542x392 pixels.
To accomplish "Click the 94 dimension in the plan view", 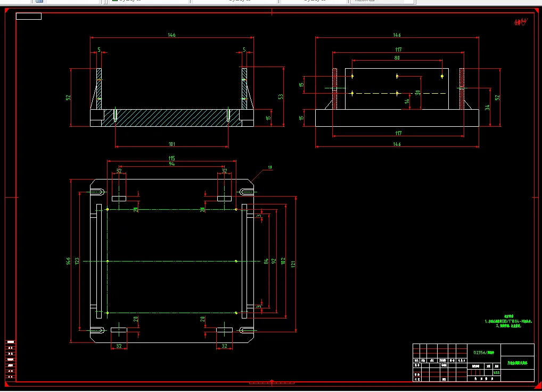I will click(x=171, y=164).
